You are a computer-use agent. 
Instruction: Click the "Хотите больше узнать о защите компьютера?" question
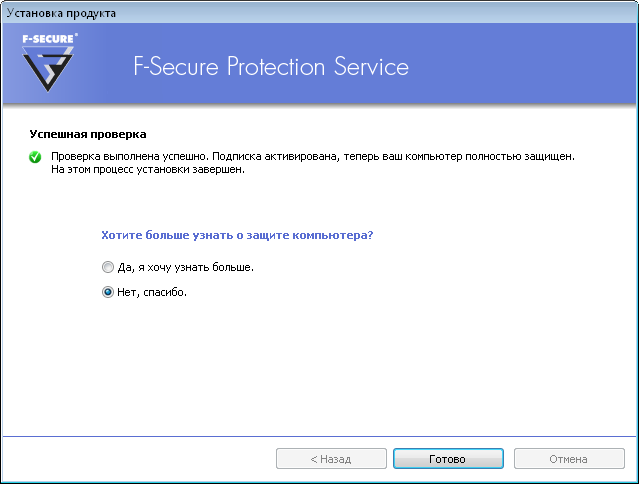click(x=238, y=235)
